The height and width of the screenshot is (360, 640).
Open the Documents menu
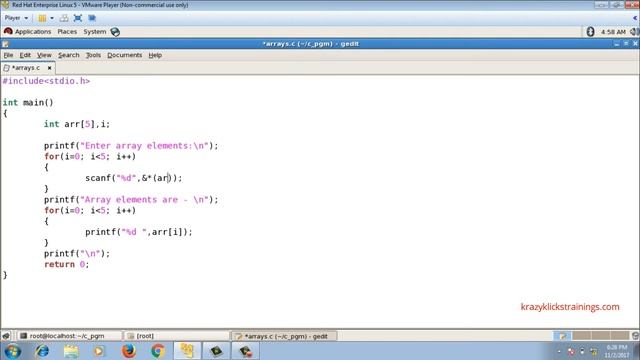[x=124, y=55]
